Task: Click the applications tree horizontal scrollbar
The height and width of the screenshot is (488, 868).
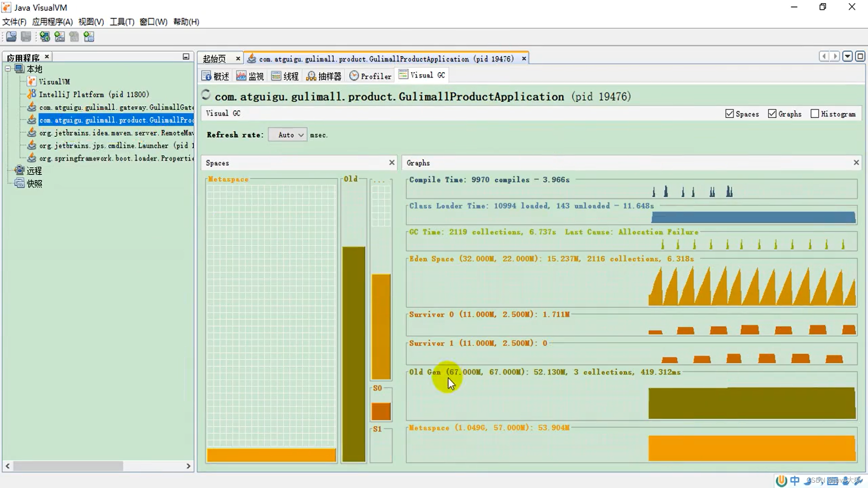Action: click(x=68, y=466)
